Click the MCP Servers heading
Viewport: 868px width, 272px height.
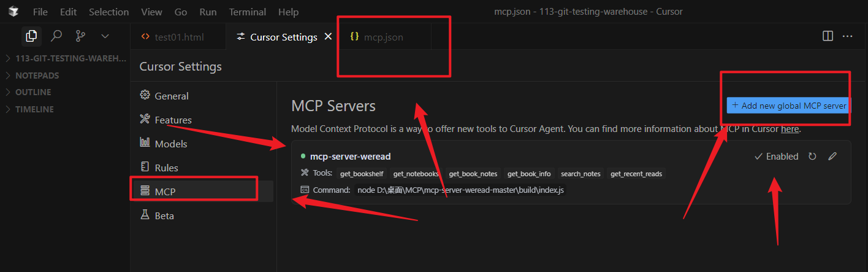click(x=333, y=106)
